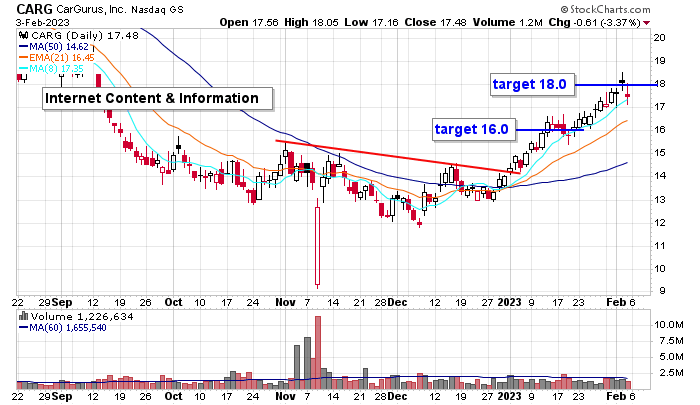This screenshot has width=700, height=405.
Task: Click the red down-triangle after the Chg value
Action: 647,23
